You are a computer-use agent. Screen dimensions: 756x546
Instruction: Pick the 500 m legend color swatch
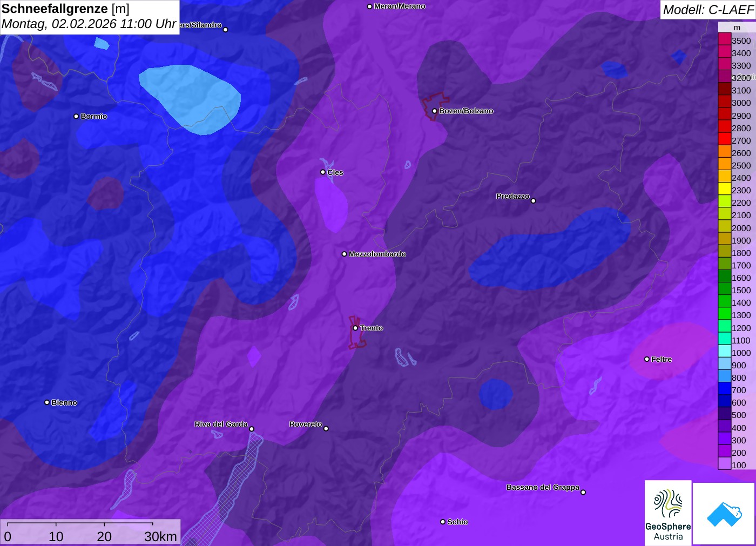pyautogui.click(x=725, y=413)
